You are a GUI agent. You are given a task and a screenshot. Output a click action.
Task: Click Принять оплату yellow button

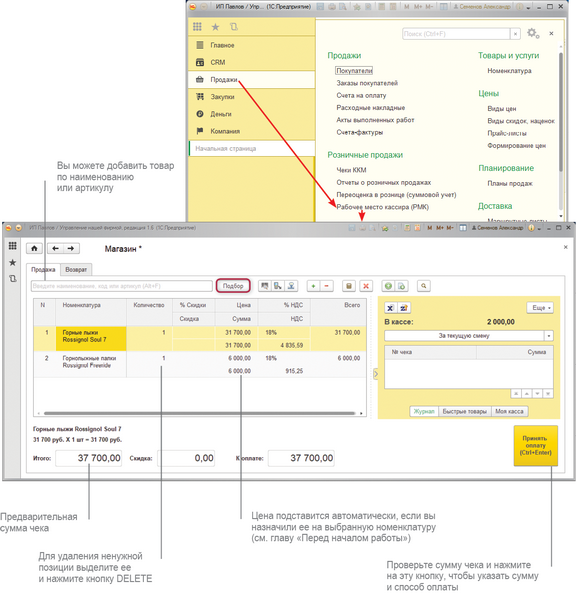(x=535, y=445)
